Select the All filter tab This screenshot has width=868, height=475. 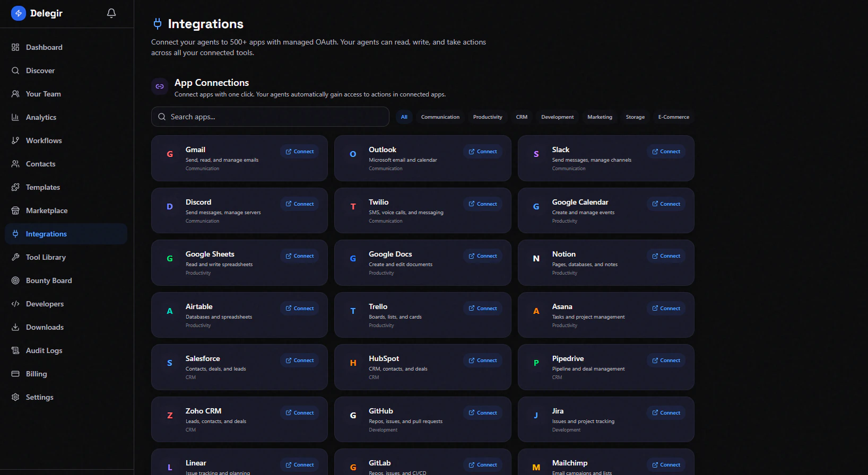pos(404,117)
